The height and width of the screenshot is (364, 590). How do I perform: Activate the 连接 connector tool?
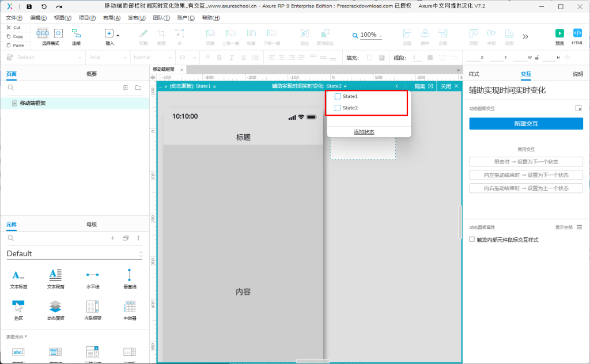pyautogui.click(x=76, y=36)
